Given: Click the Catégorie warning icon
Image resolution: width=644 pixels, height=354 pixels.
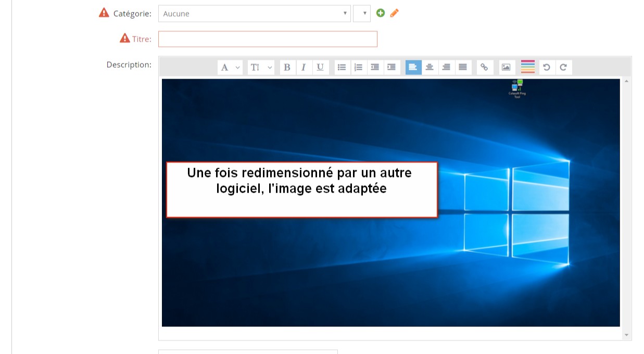Looking at the screenshot, I should point(104,12).
